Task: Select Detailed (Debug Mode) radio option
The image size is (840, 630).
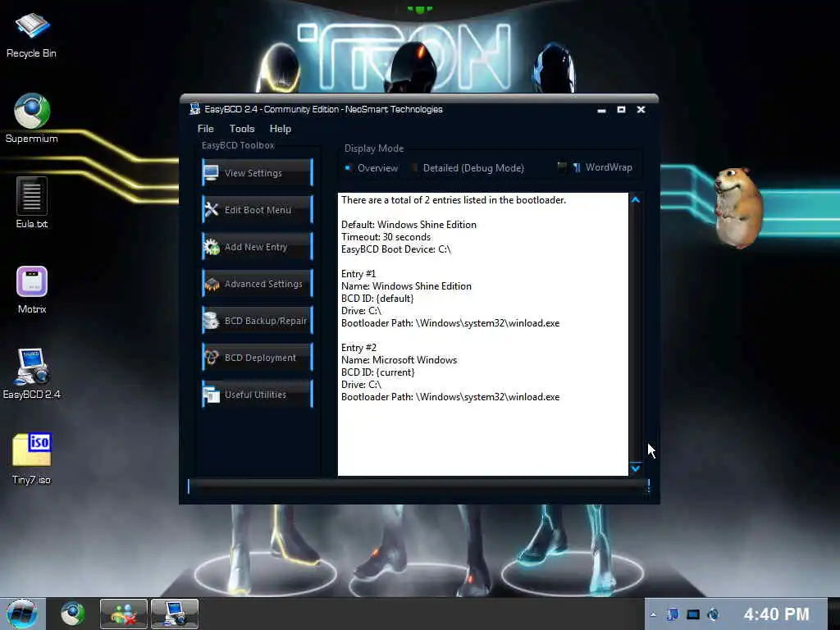Action: [x=468, y=167]
